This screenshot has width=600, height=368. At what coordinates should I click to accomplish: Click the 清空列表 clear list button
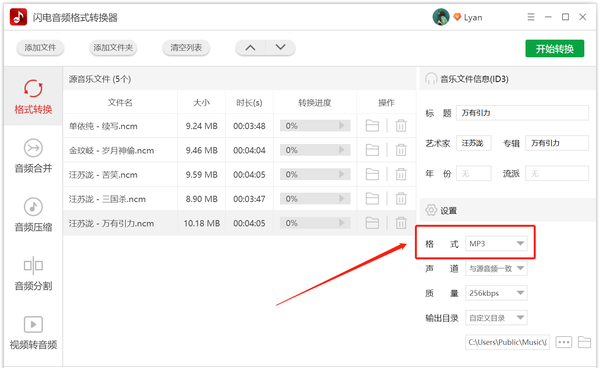pyautogui.click(x=186, y=48)
